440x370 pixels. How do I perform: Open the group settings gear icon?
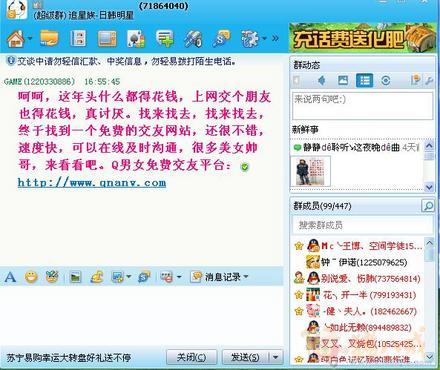tap(250, 39)
